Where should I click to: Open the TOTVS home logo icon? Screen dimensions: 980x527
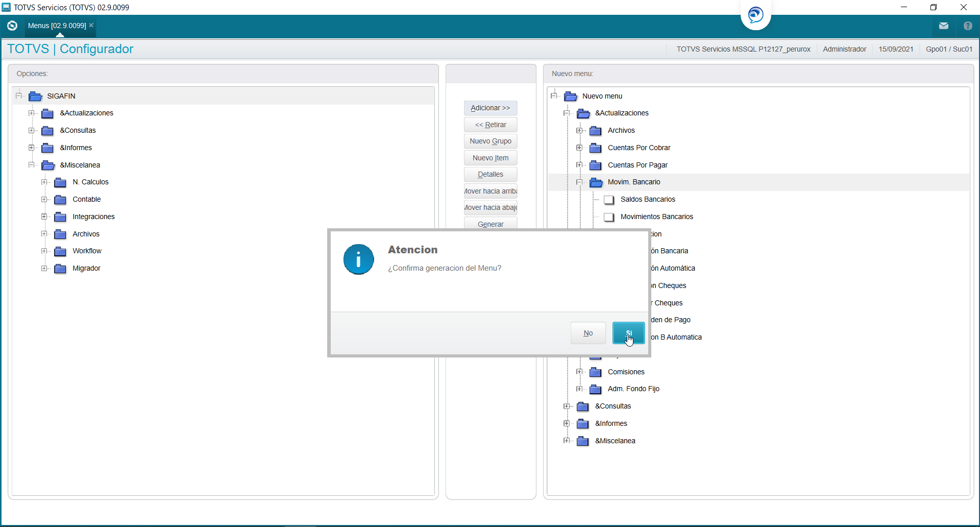pos(12,26)
